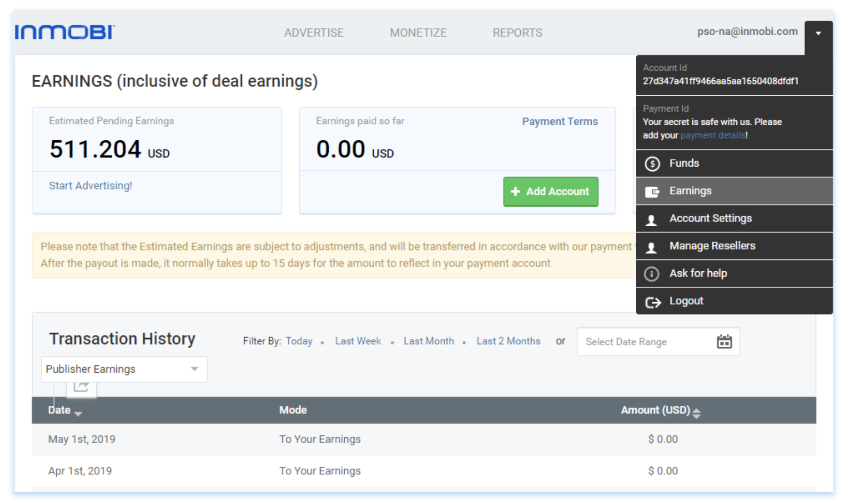Click the pso-na@inmobi.com account email

coord(747,31)
